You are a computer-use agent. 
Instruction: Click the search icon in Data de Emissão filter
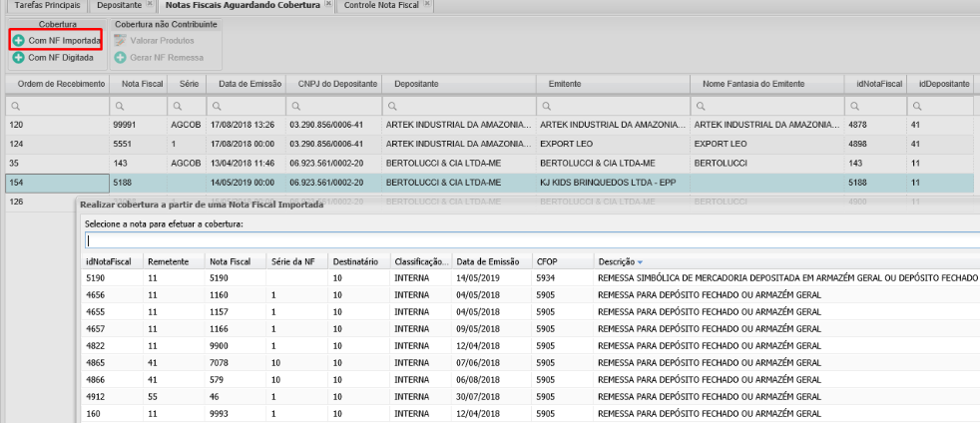pyautogui.click(x=216, y=106)
